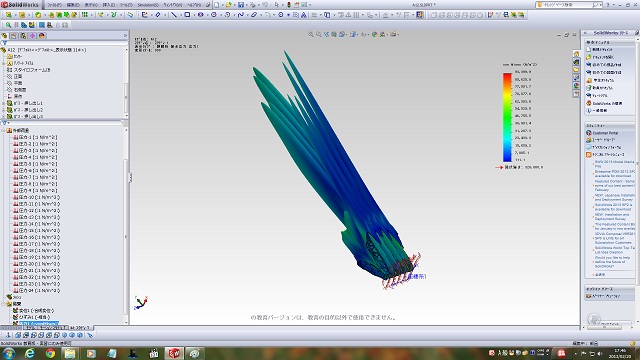Click the Save icon in the title toolbar

tap(241, 5)
